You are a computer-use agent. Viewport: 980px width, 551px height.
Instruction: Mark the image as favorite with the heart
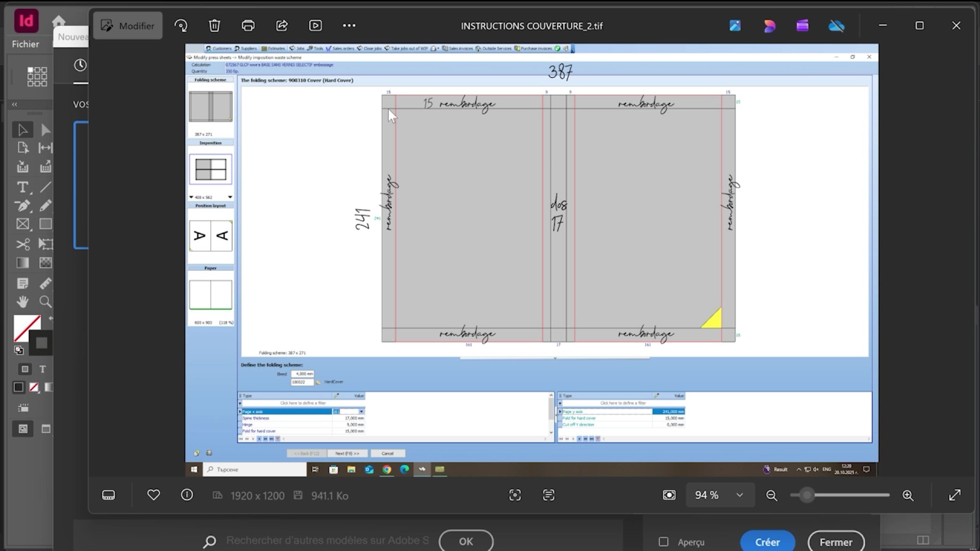point(153,495)
